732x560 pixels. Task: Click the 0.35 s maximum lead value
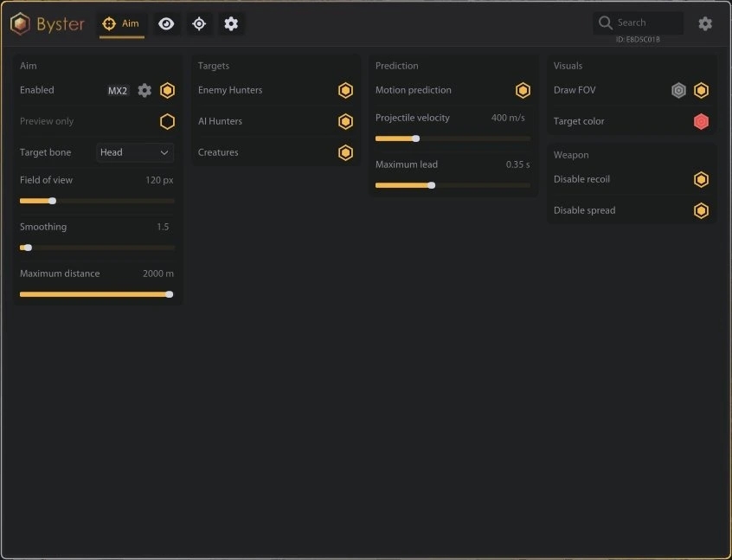517,164
